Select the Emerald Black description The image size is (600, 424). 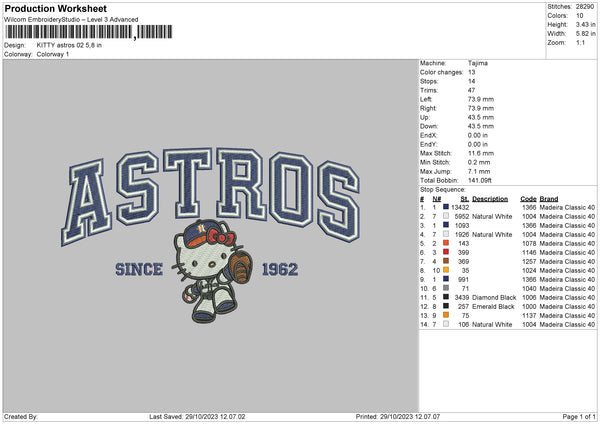pos(493,307)
